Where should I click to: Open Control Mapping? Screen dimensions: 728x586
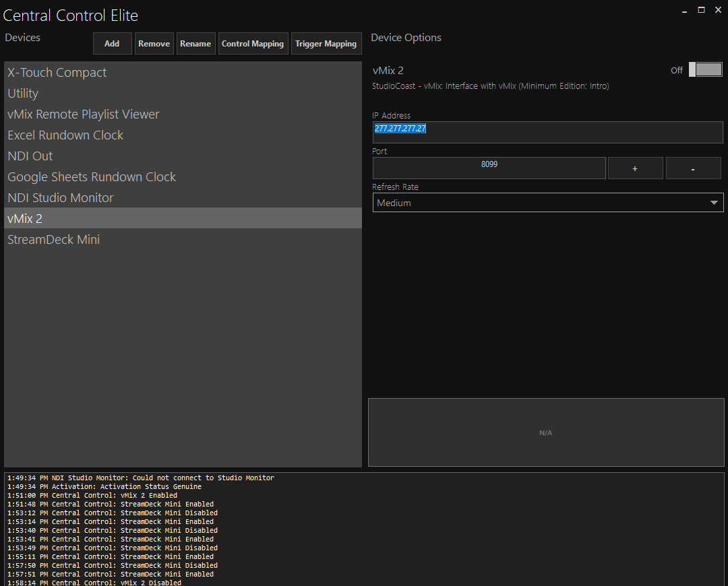[x=253, y=44]
